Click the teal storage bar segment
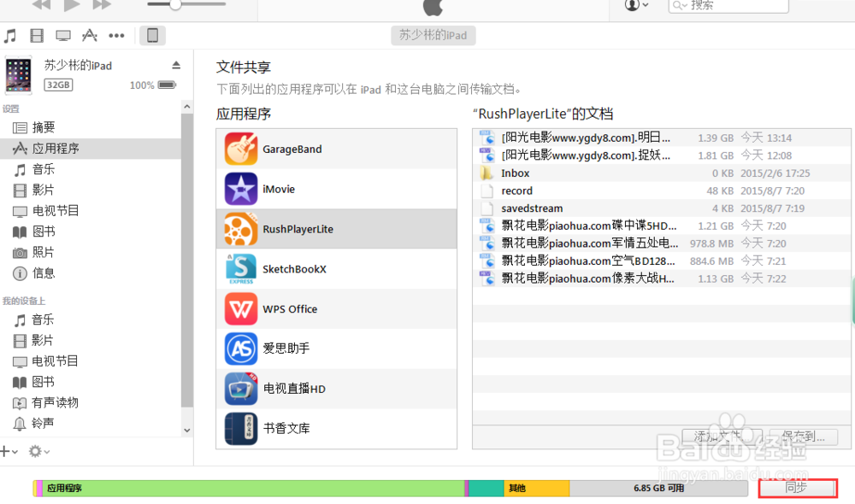The width and height of the screenshot is (855, 504). point(486,489)
